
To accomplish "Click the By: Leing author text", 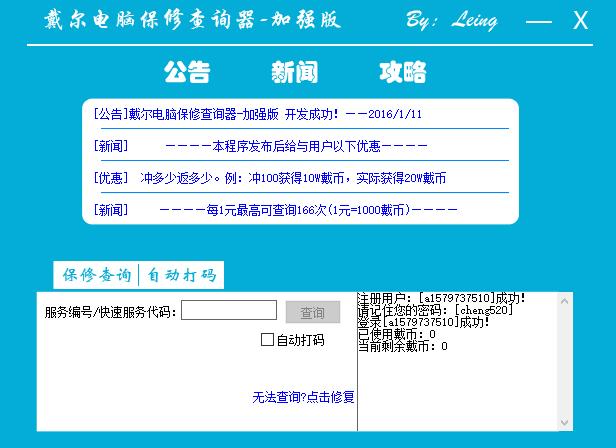I will pos(452,20).
